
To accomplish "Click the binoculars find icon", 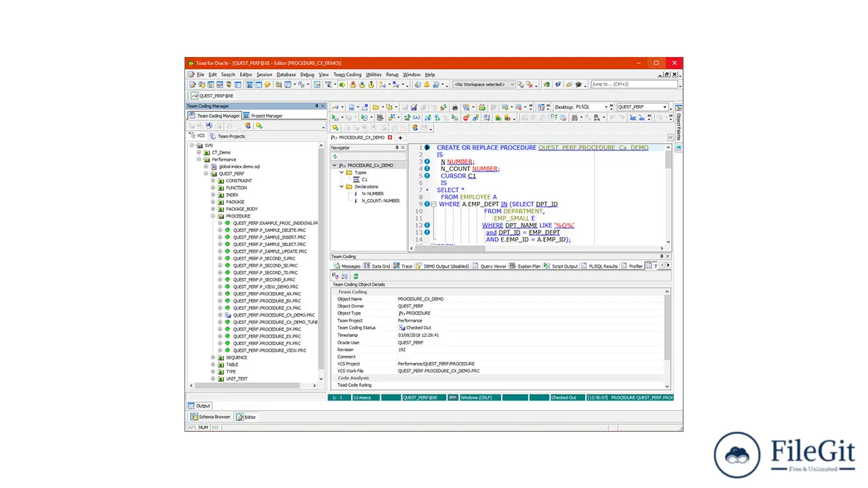I will 574,117.
